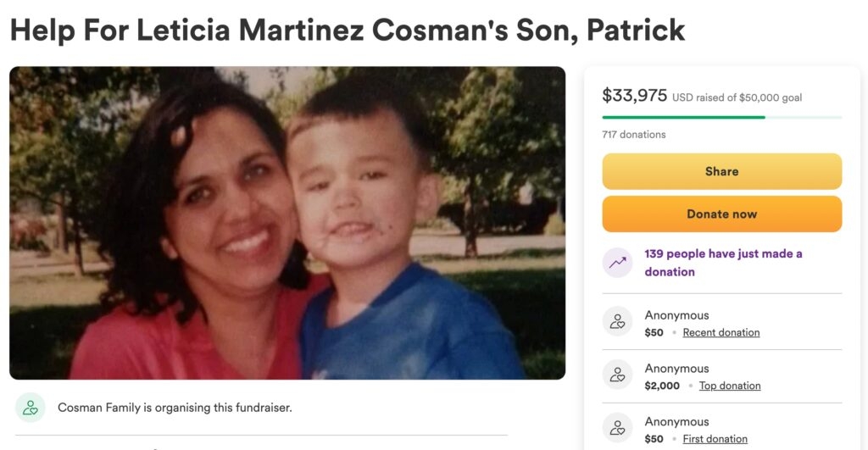Screen dimensions: 868x450
Task: Click the 717 donations count
Action: [634, 135]
